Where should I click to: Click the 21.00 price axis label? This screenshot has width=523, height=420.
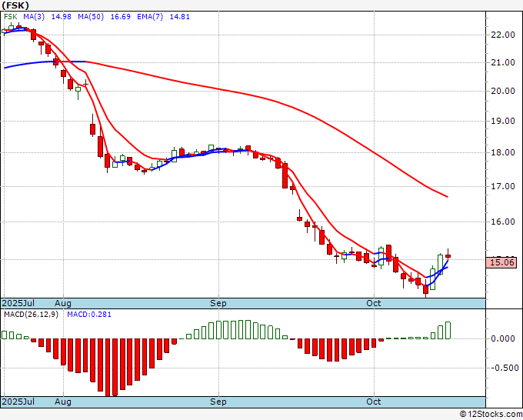pyautogui.click(x=503, y=62)
